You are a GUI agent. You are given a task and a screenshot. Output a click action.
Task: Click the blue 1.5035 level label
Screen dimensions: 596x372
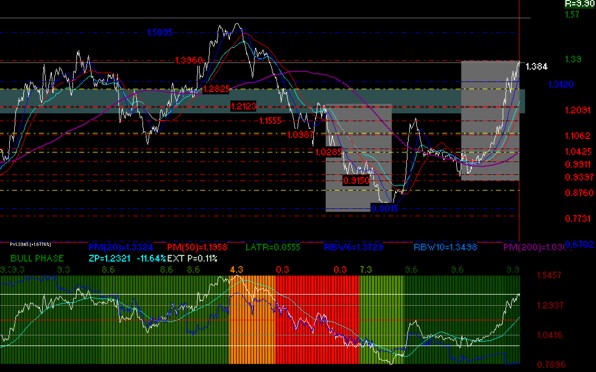160,33
